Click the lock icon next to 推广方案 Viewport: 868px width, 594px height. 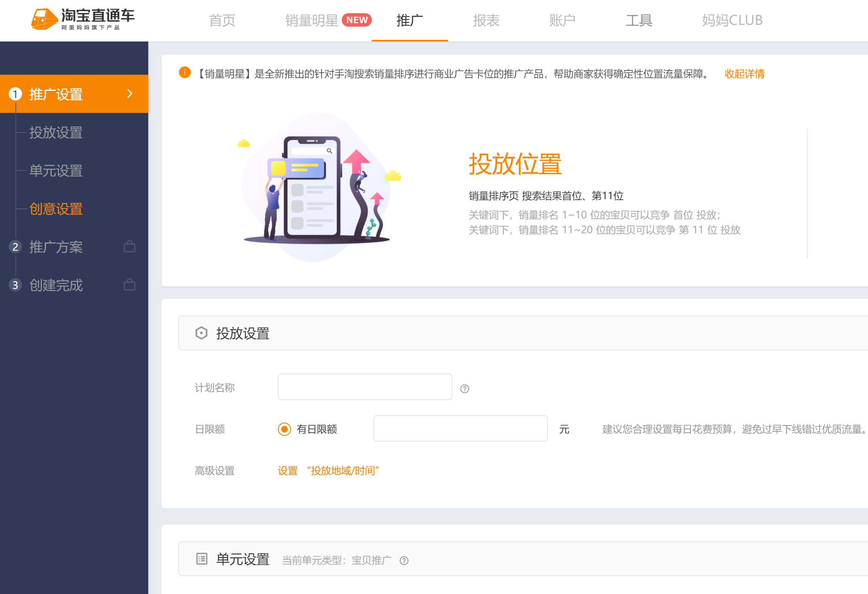pyautogui.click(x=130, y=247)
